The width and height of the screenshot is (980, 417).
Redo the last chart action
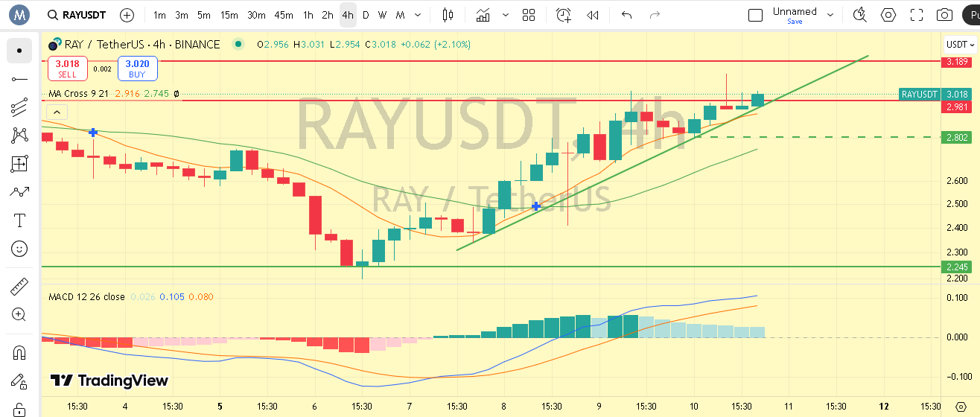(x=655, y=15)
